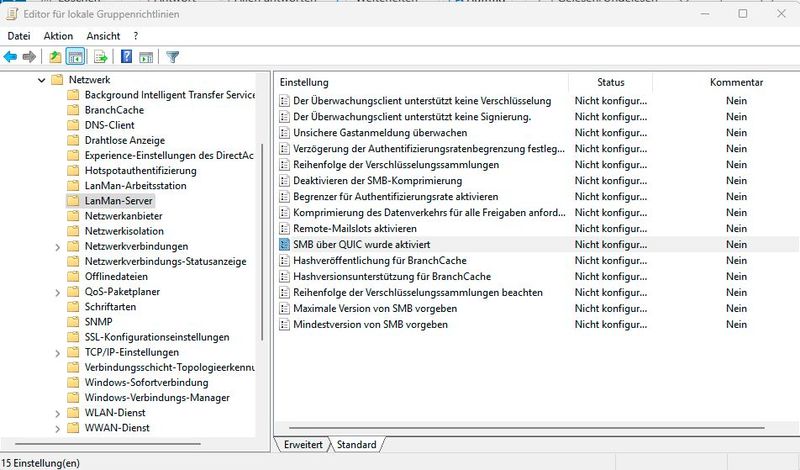
Task: Click the tree pane horizontal scrollbar
Action: pyautogui.click(x=108, y=444)
